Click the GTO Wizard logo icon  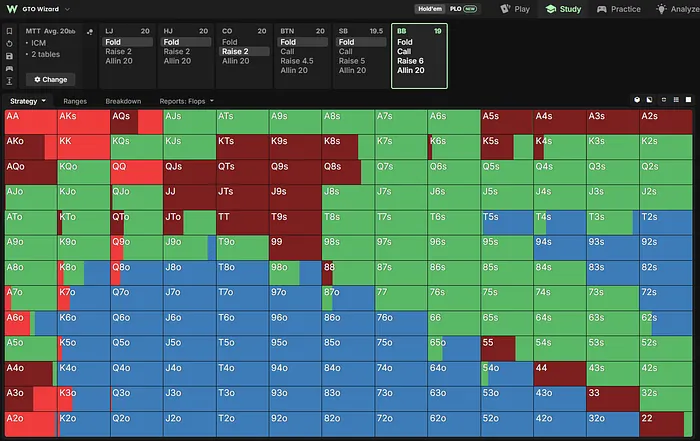coord(12,9)
